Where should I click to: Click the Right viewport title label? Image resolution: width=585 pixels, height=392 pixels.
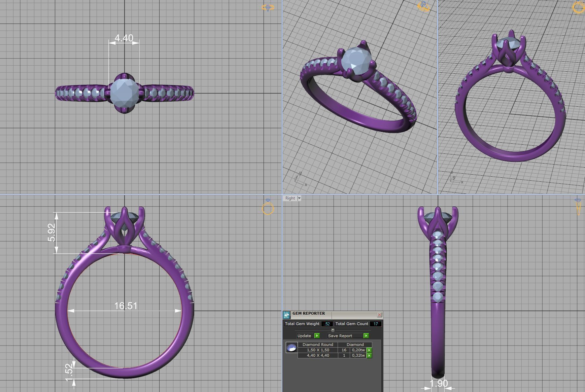[290, 199]
